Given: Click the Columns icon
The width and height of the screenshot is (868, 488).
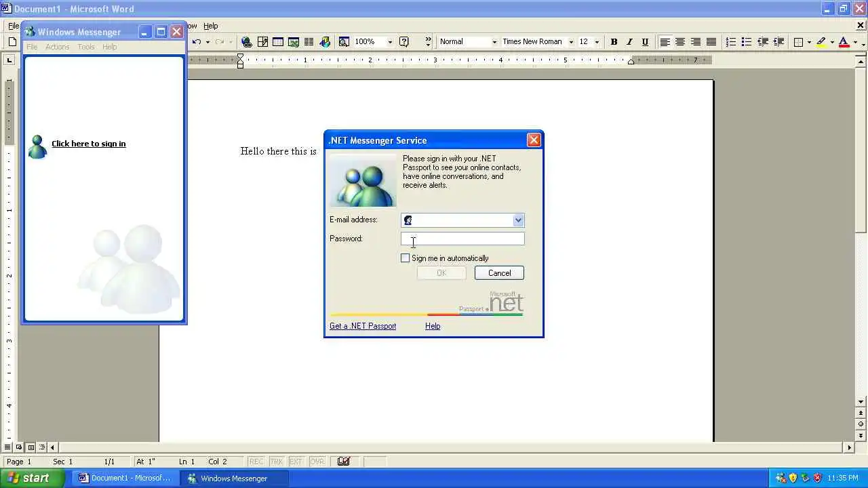Looking at the screenshot, I should point(309,42).
